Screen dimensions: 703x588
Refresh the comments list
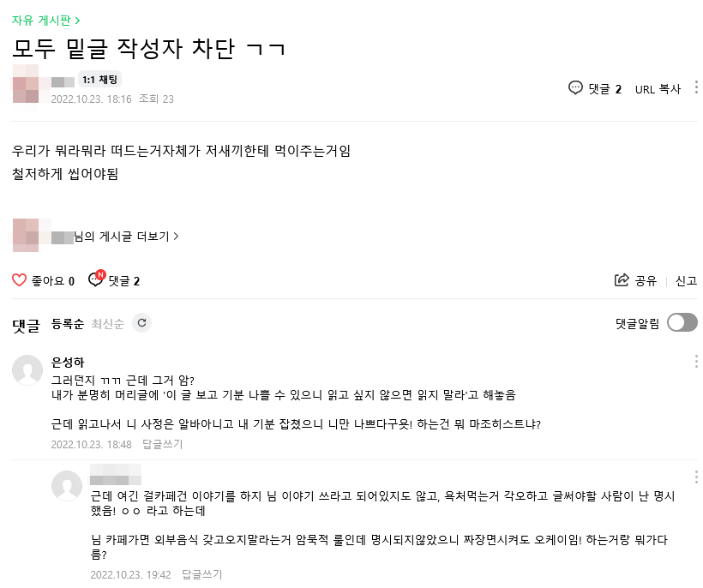tap(142, 323)
